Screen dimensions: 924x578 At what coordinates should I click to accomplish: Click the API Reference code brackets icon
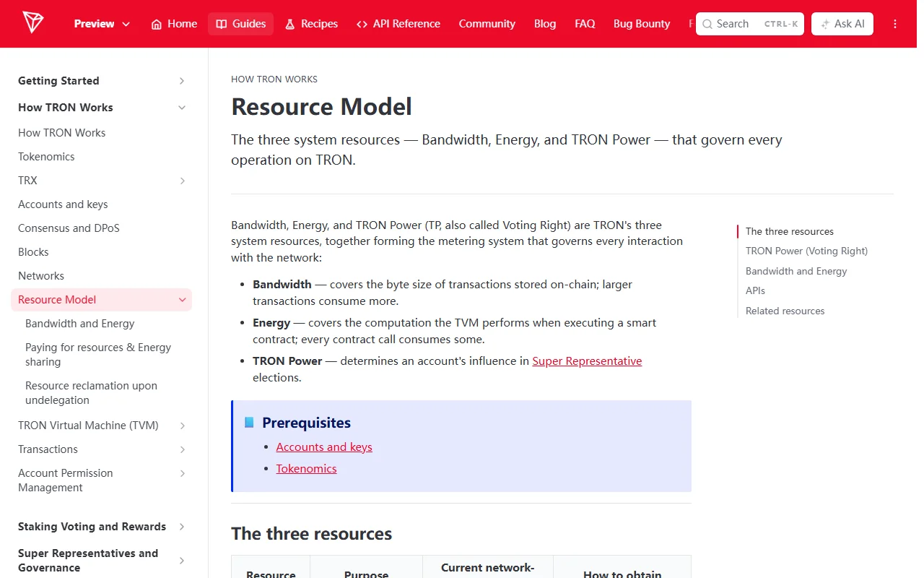pos(362,24)
